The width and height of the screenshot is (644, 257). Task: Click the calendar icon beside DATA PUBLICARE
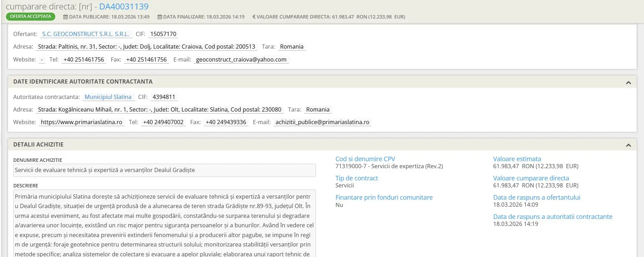[65, 17]
